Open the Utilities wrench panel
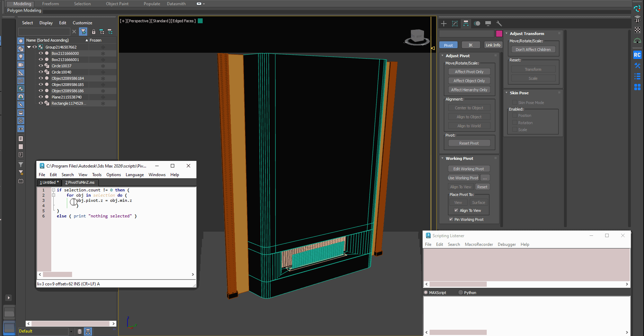 point(499,24)
